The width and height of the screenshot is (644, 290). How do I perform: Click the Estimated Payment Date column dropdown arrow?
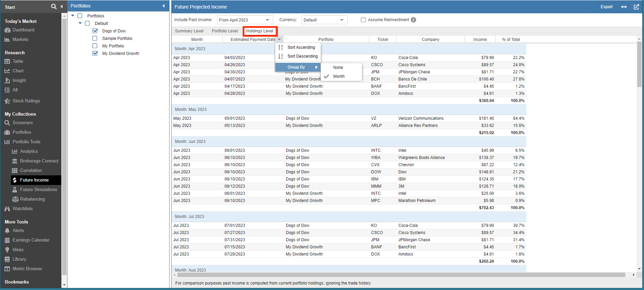pos(279,40)
